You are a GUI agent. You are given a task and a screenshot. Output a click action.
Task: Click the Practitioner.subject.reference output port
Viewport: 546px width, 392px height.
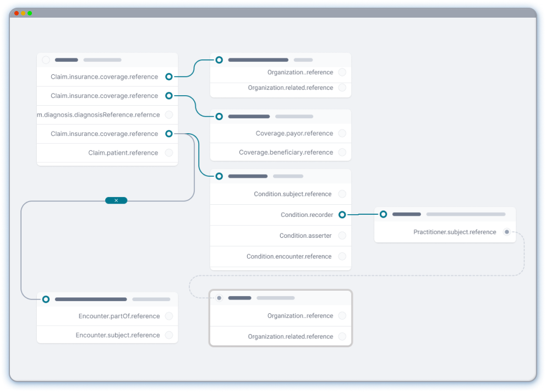point(506,232)
